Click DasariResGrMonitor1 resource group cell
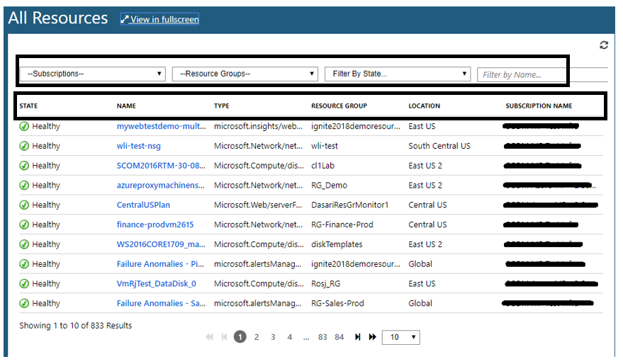The height and width of the screenshot is (364, 623). (x=349, y=205)
